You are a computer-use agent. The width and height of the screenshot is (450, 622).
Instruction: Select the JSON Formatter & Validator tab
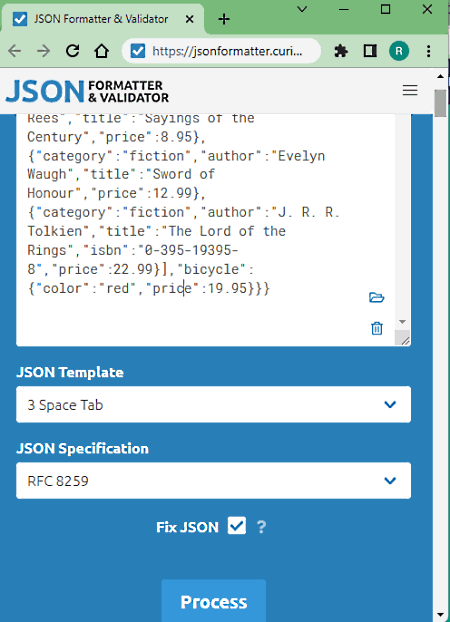click(x=102, y=19)
